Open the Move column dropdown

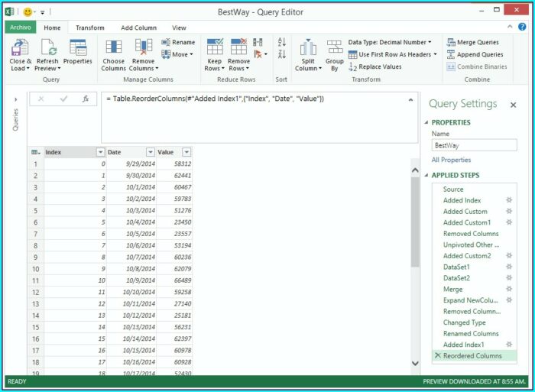coord(177,54)
